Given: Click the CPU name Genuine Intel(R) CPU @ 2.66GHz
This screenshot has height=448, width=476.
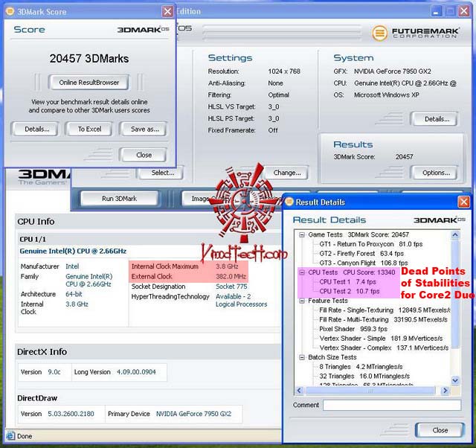Looking at the screenshot, I should pyautogui.click(x=73, y=252).
